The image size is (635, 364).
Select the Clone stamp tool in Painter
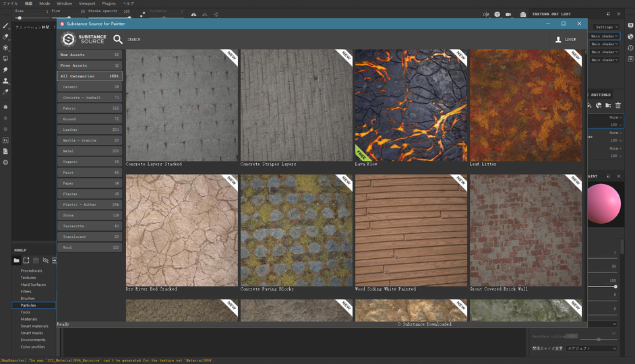pyautogui.click(x=5, y=81)
